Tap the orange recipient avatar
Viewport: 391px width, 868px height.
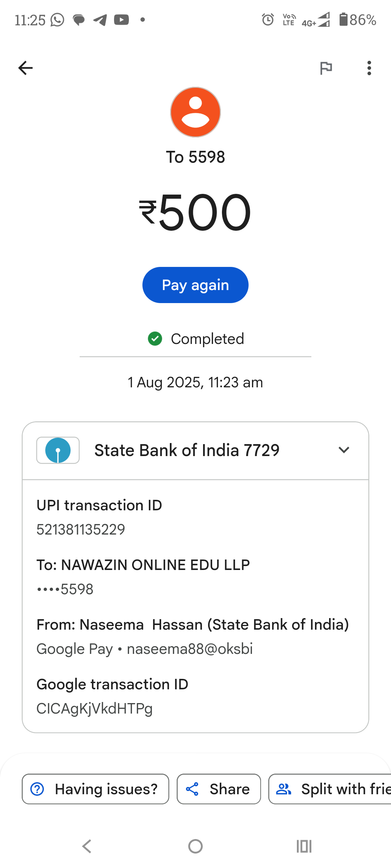195,112
